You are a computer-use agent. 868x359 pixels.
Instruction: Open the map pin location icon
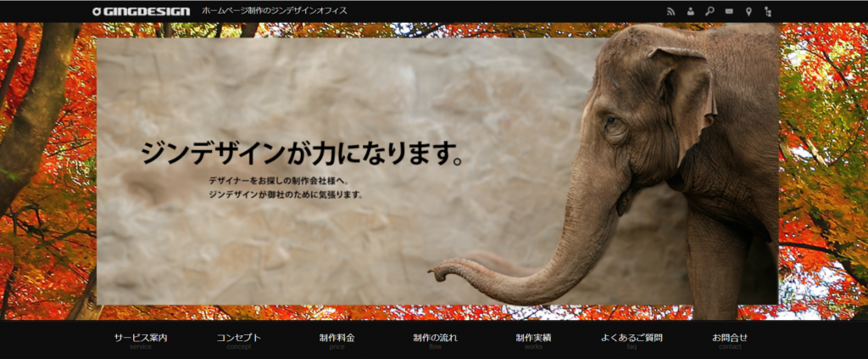(x=748, y=11)
